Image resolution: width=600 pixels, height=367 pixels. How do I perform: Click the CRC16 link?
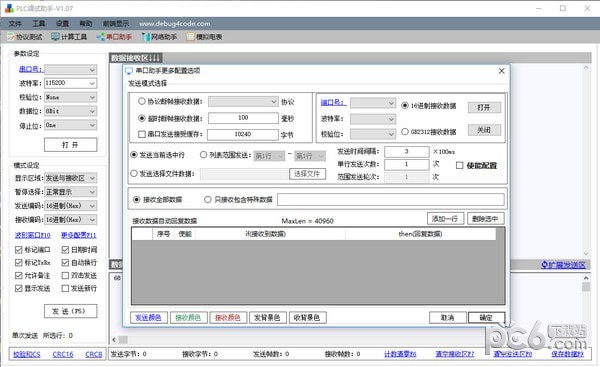click(63, 354)
